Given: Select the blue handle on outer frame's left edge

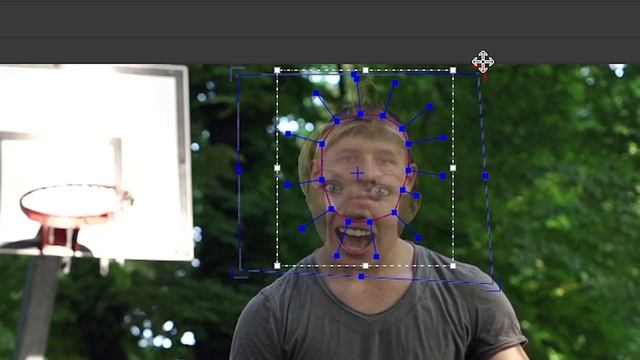Looking at the screenshot, I should click(x=239, y=170).
